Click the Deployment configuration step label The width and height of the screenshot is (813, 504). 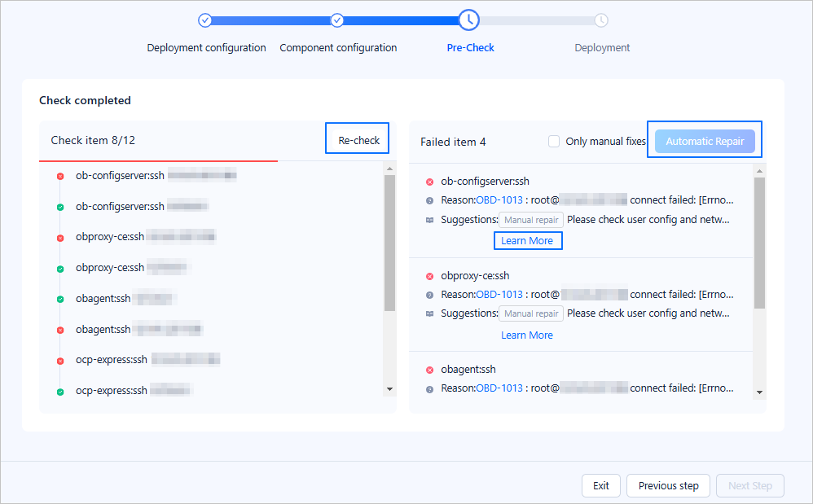pos(206,48)
